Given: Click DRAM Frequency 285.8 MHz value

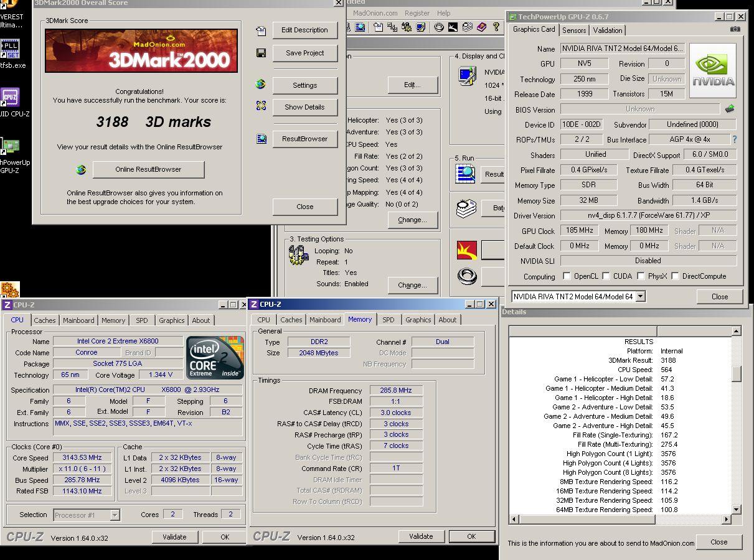Looking at the screenshot, I should click(396, 390).
